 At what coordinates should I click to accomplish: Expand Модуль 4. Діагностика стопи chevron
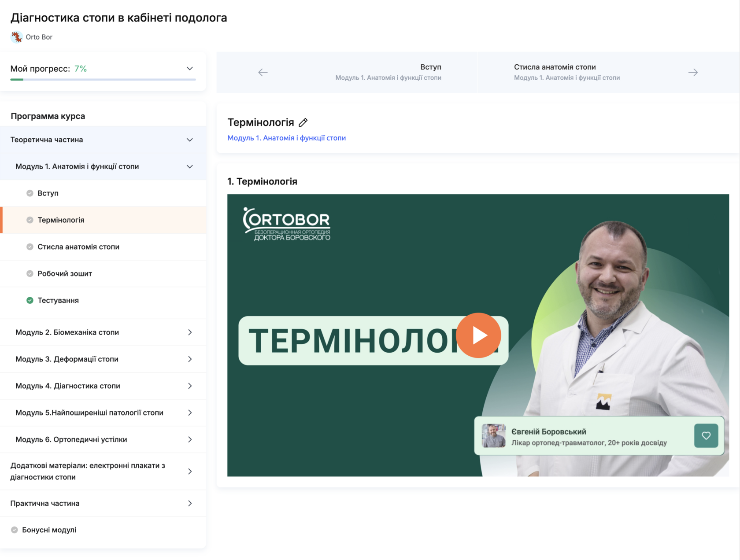pyautogui.click(x=190, y=386)
